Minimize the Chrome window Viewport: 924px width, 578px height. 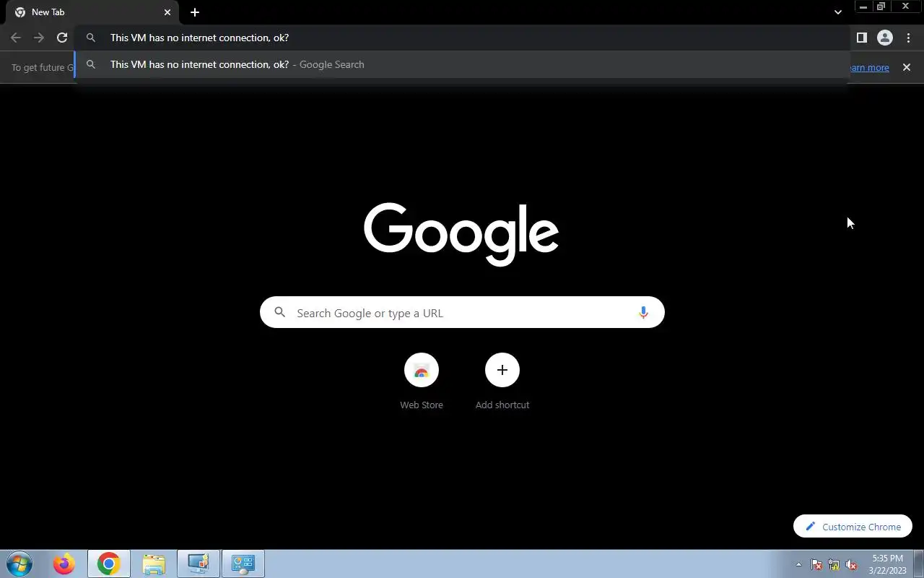pyautogui.click(x=863, y=7)
